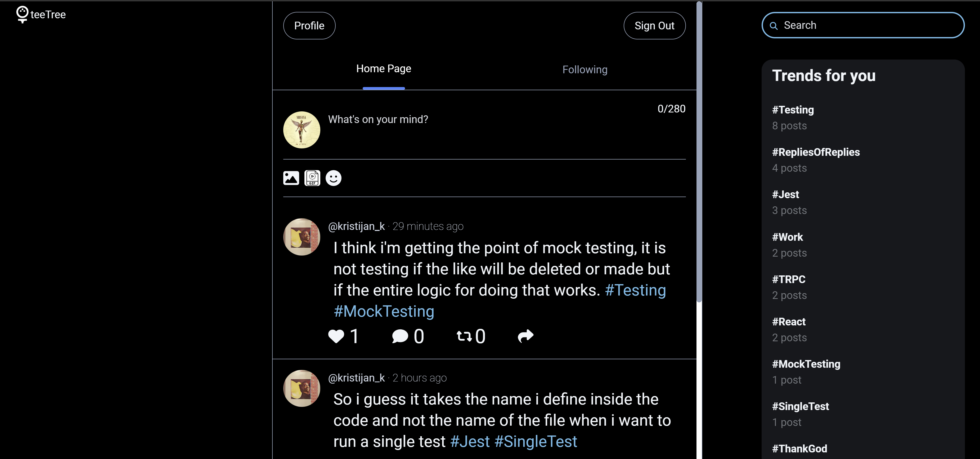Reply to the mock testing post
The height and width of the screenshot is (459, 980).
coord(400,336)
